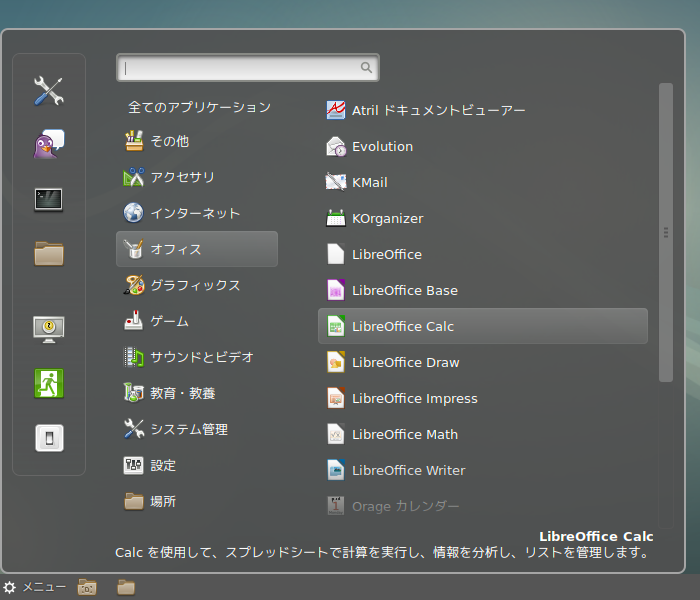700x600 pixels.
Task: Click the LibreOffice Calc spreadsheet icon
Action: [336, 326]
